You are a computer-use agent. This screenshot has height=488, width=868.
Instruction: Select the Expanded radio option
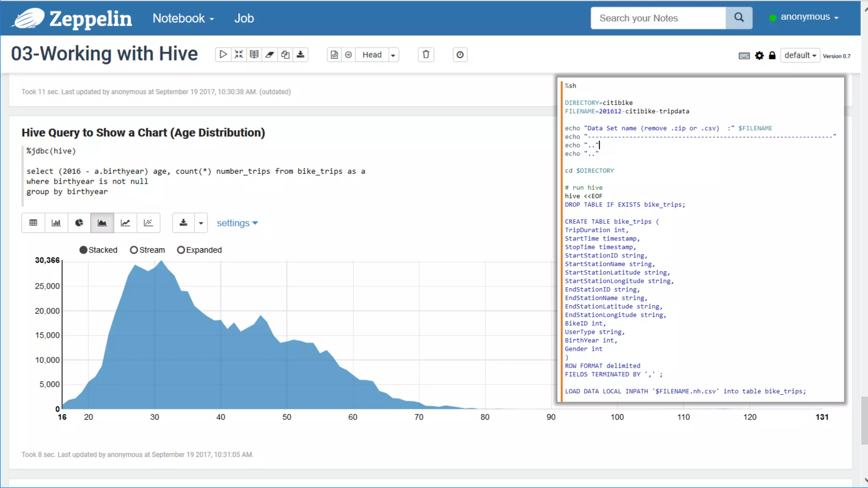[x=181, y=250]
